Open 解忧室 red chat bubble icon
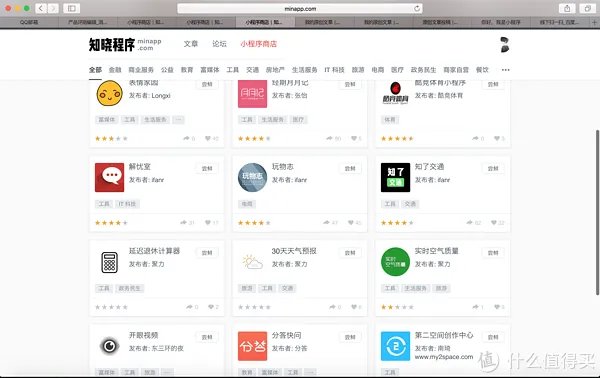The image size is (600, 378). [x=109, y=177]
